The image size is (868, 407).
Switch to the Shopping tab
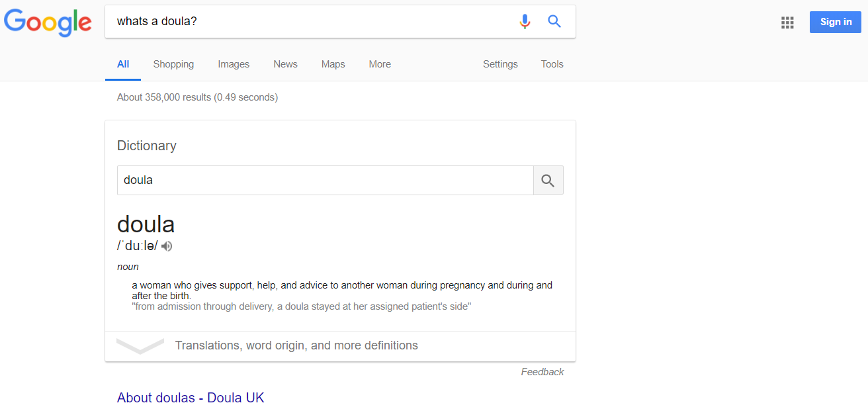click(173, 64)
